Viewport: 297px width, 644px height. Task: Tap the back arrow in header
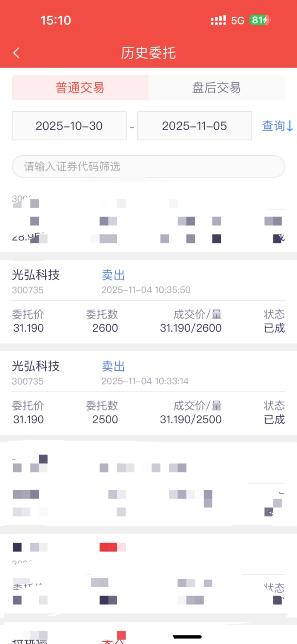pyautogui.click(x=16, y=53)
